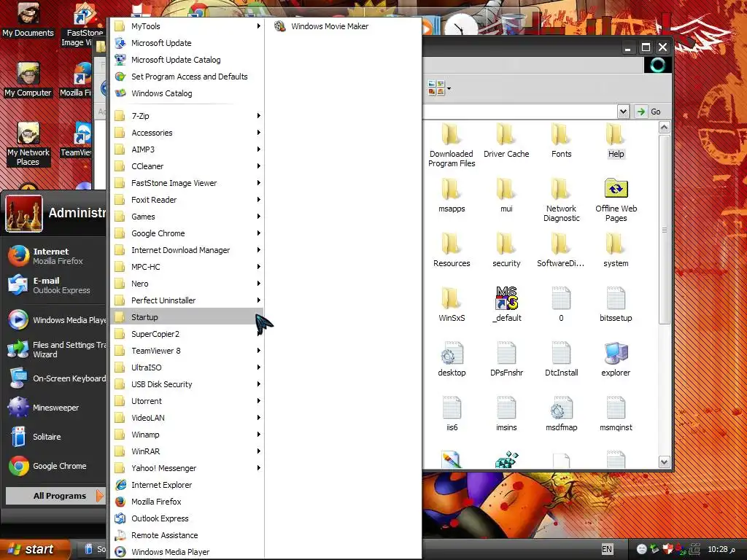Expand the CCleaner submenu arrow
This screenshot has height=560, width=747.
pyautogui.click(x=258, y=166)
